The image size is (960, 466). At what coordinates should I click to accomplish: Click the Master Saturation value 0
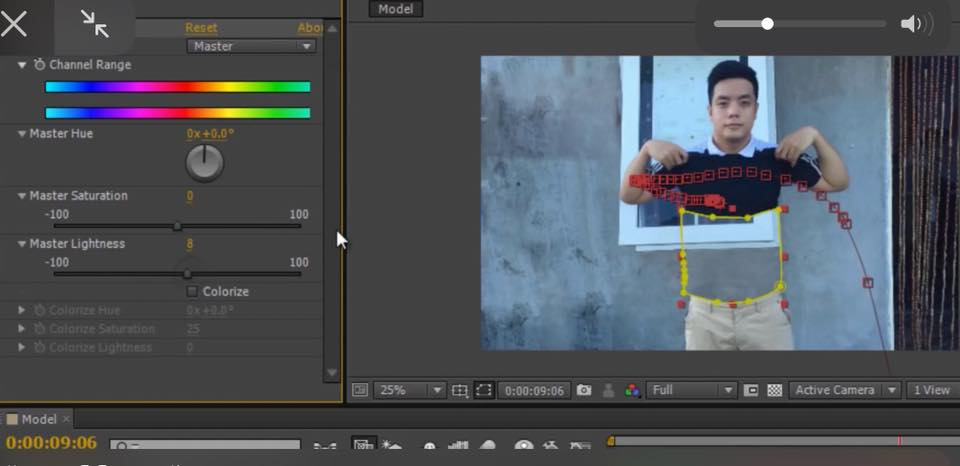190,196
